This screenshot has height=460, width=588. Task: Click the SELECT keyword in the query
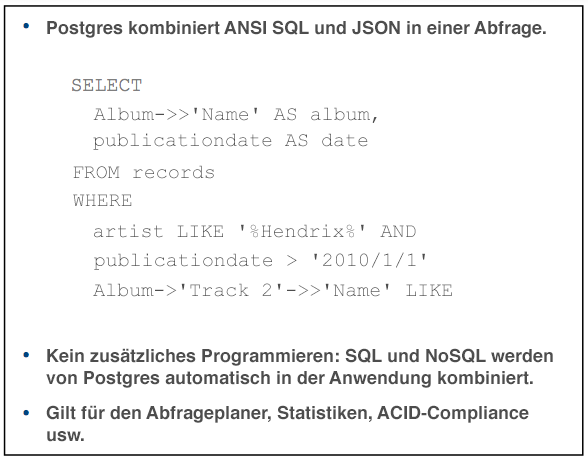[107, 85]
